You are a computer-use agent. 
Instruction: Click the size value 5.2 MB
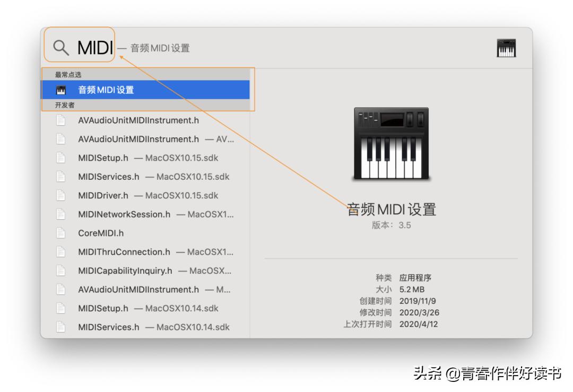412,289
